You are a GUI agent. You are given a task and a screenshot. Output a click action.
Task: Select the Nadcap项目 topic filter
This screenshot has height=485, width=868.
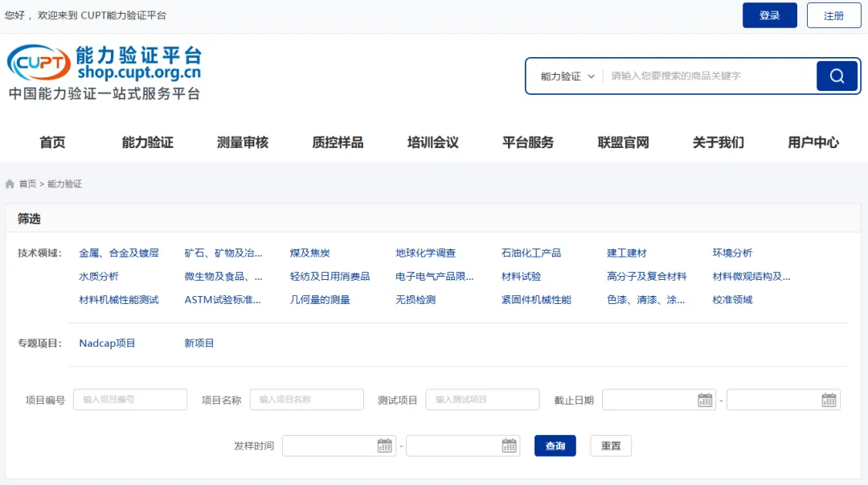click(x=108, y=343)
